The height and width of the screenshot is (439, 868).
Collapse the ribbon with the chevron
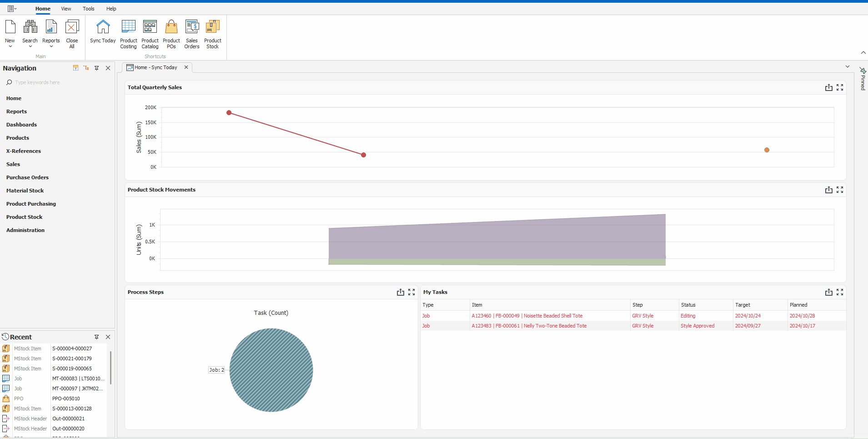(863, 53)
